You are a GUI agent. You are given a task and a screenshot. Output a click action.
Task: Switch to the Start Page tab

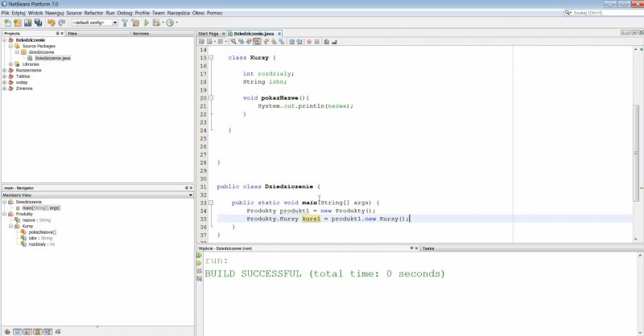click(x=208, y=34)
